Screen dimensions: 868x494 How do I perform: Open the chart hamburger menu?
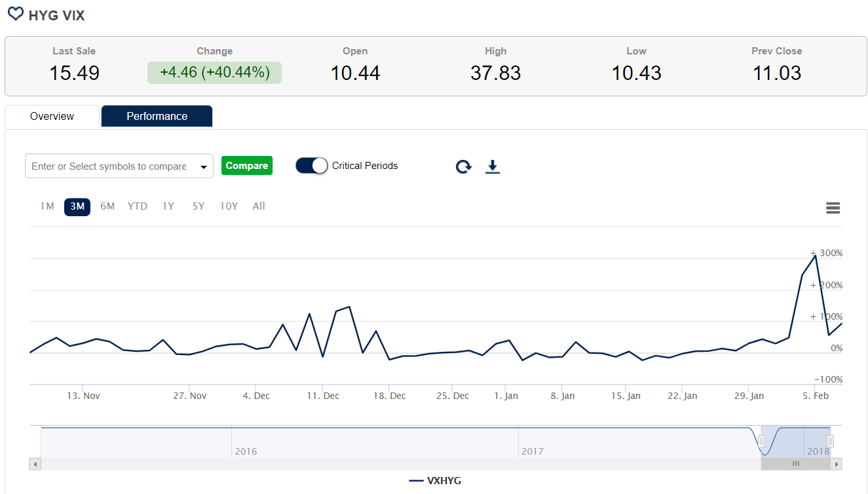point(833,208)
